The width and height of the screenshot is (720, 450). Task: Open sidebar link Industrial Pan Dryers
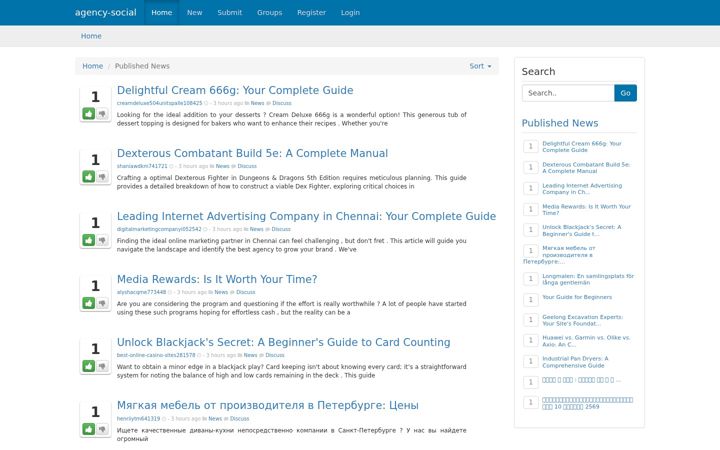coord(575,362)
